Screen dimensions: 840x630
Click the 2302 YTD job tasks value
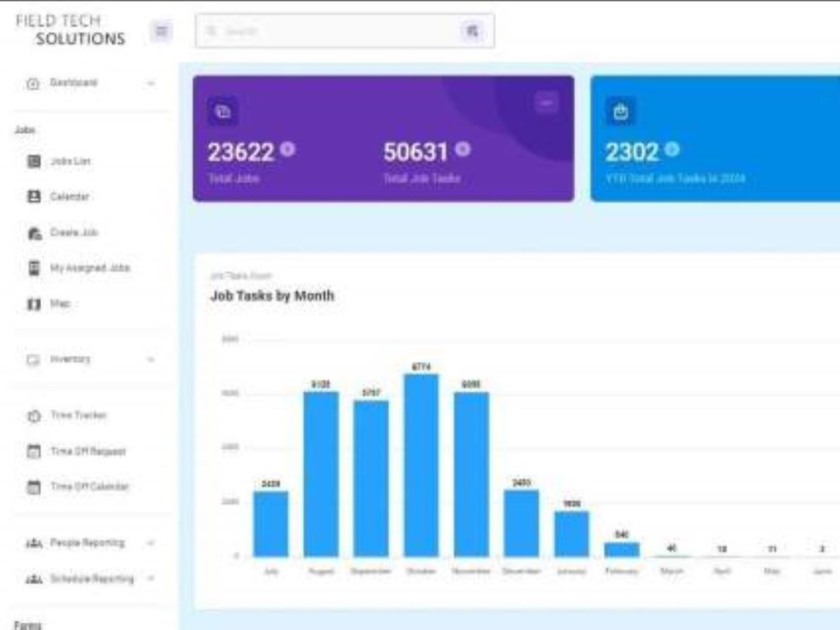[633, 152]
